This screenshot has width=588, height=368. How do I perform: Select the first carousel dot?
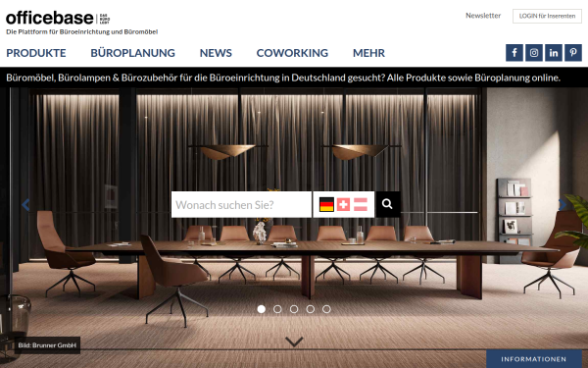262,309
